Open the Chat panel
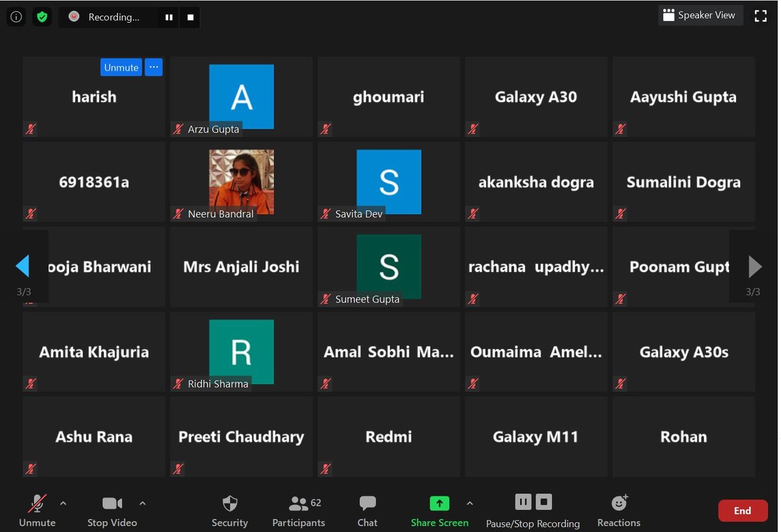The height and width of the screenshot is (532, 781). click(x=368, y=511)
